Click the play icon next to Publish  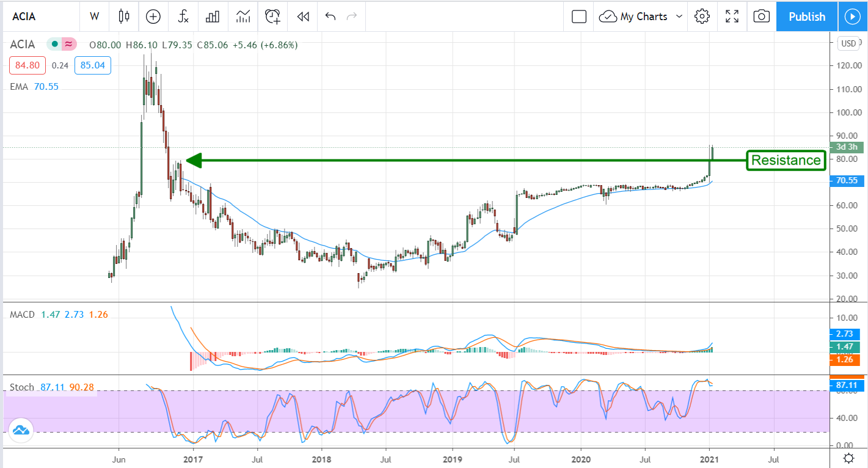coord(852,16)
